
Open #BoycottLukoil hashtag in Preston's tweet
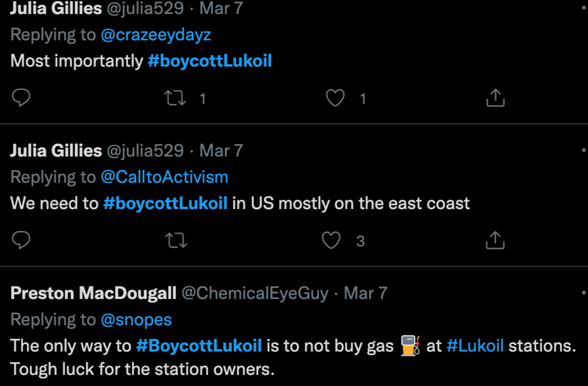[199, 346]
